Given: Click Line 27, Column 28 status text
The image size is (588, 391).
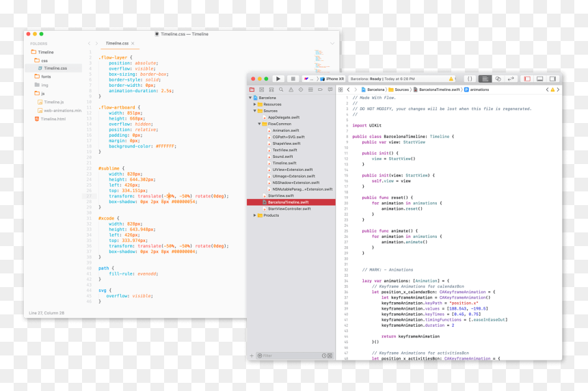Looking at the screenshot, I should (46, 313).
